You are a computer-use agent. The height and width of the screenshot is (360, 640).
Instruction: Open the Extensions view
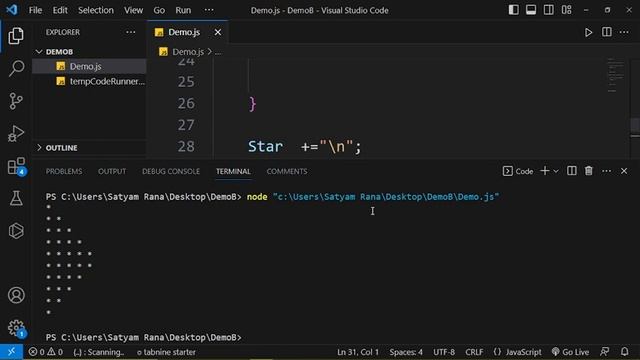[x=16, y=166]
